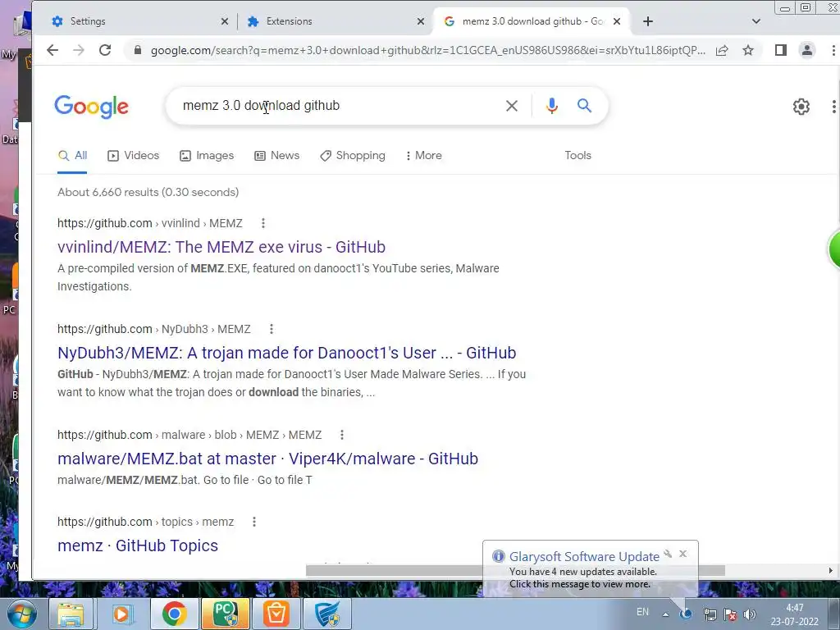The image size is (840, 630).
Task: Open the Windows Start menu
Action: [x=21, y=614]
